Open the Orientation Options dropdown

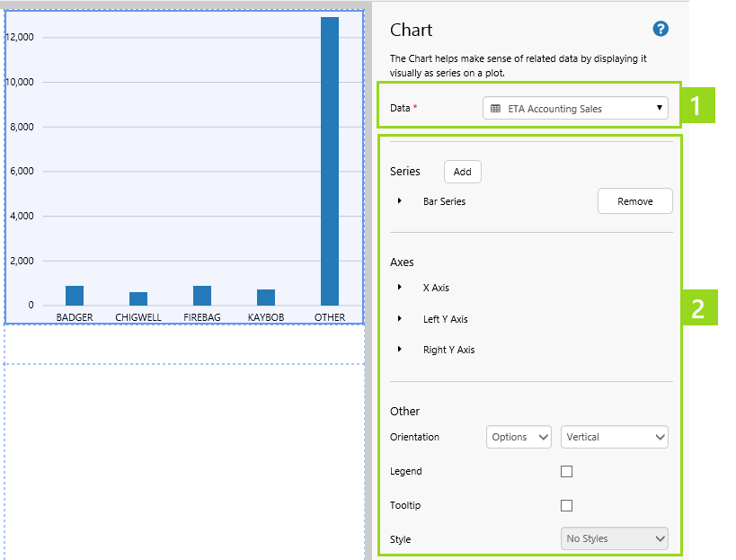[x=519, y=437]
